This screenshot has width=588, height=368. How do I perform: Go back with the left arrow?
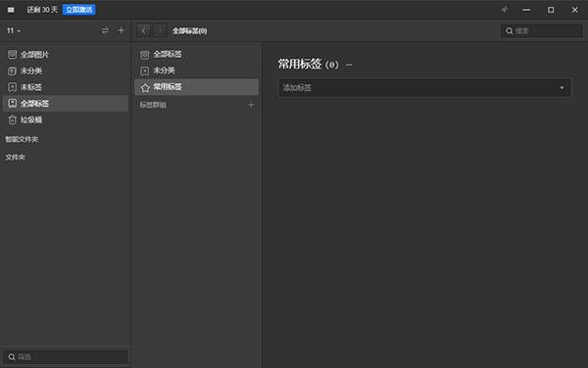pos(144,30)
